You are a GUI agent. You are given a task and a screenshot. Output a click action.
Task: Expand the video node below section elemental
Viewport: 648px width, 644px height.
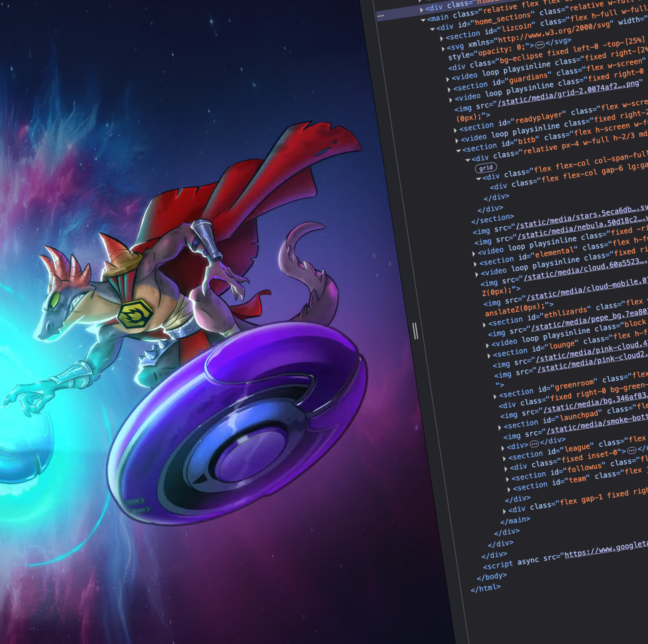click(477, 274)
